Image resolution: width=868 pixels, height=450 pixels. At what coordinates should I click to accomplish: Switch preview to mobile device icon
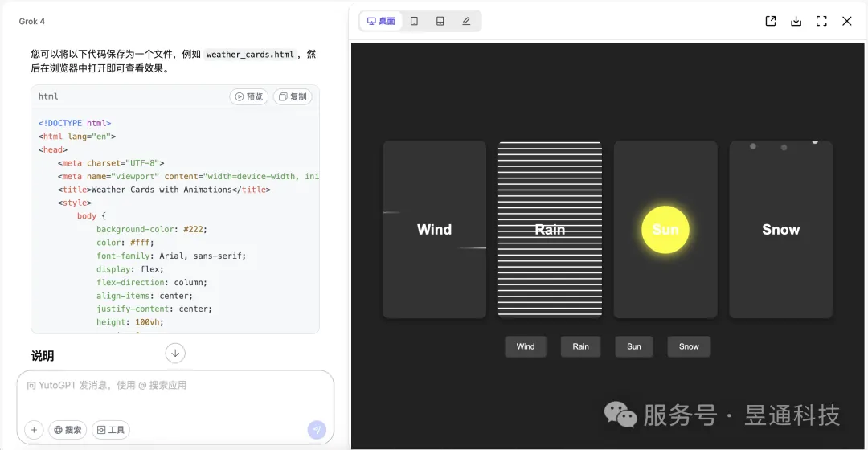440,21
